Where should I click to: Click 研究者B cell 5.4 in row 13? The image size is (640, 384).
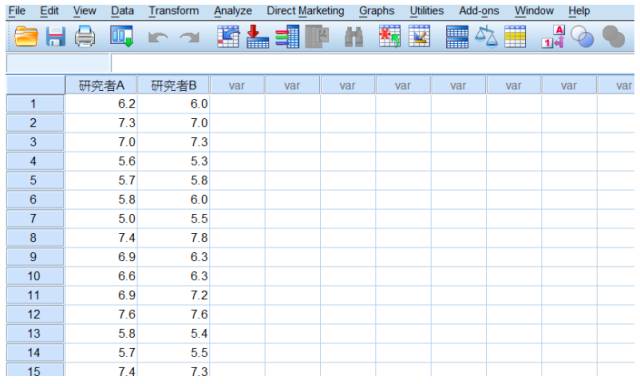(x=173, y=334)
